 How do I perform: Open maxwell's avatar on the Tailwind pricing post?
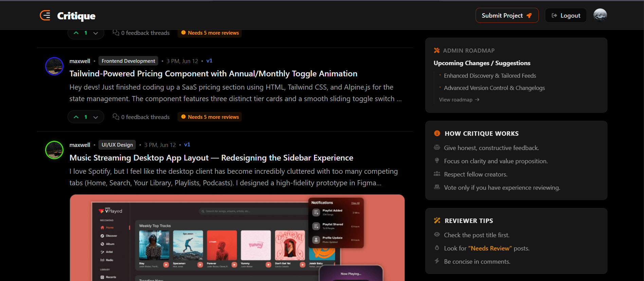54,66
